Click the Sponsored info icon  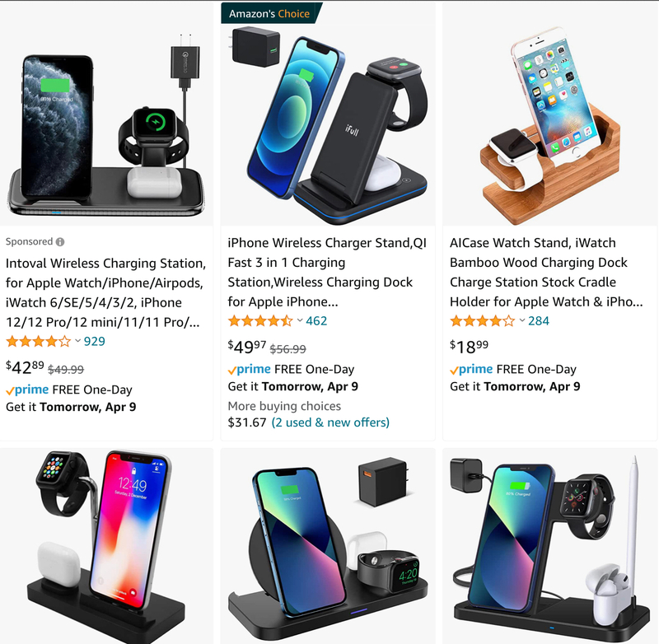point(60,242)
